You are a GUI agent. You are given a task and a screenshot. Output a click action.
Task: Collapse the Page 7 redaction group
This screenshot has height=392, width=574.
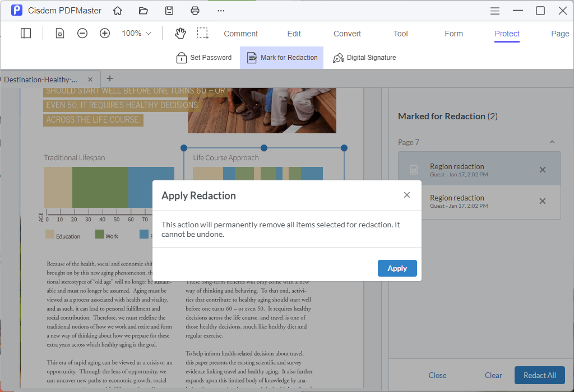coord(552,142)
